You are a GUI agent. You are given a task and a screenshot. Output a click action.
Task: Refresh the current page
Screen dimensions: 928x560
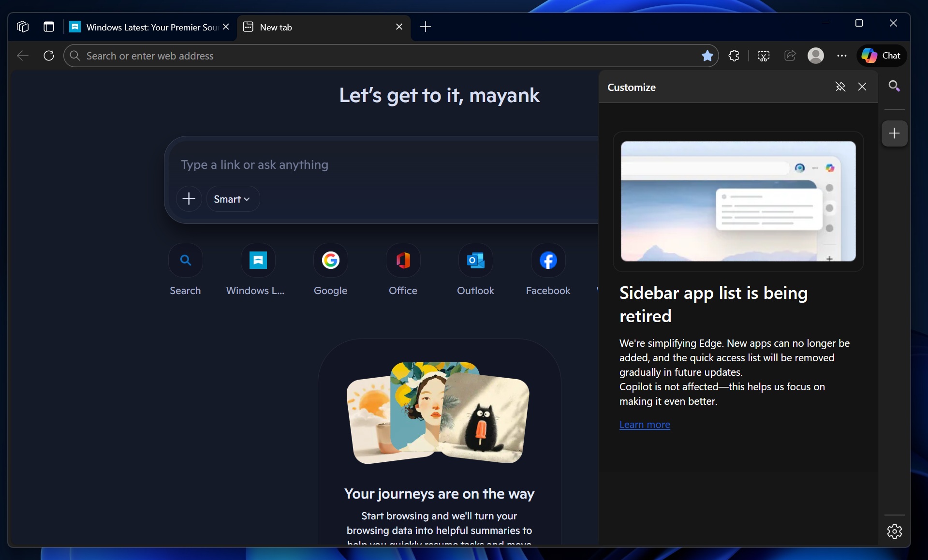click(48, 55)
